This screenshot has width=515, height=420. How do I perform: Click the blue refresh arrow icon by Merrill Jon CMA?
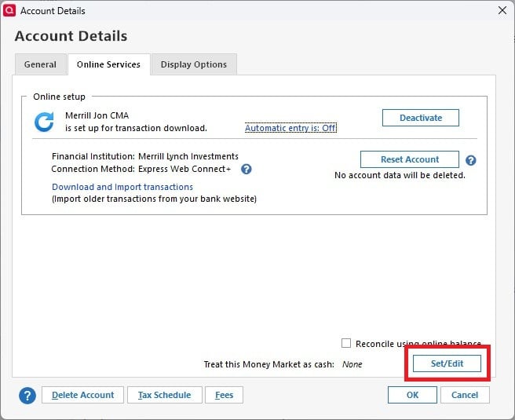[44, 122]
